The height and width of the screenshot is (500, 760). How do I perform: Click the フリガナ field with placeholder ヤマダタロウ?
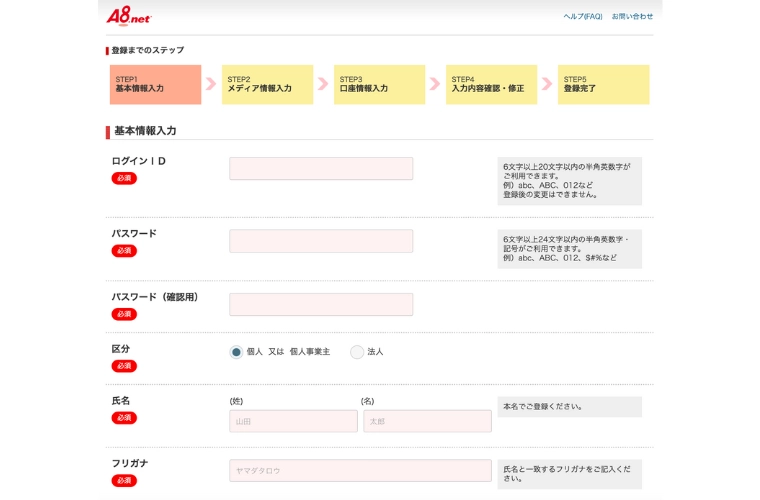(360, 470)
